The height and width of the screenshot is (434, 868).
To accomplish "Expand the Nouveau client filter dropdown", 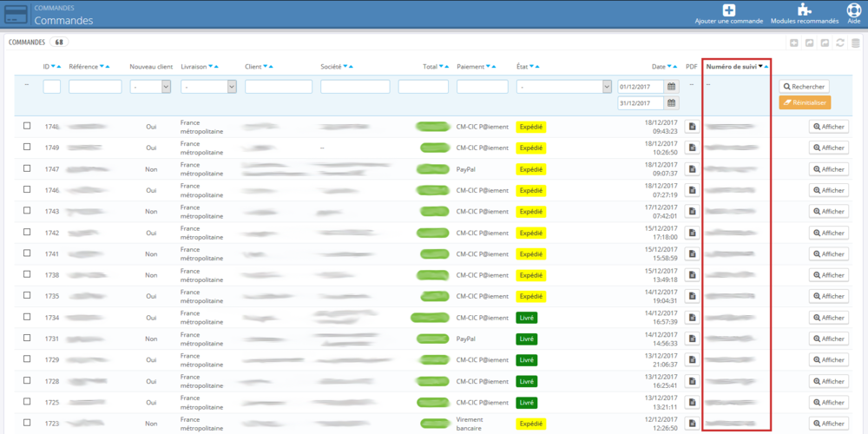I will click(150, 86).
